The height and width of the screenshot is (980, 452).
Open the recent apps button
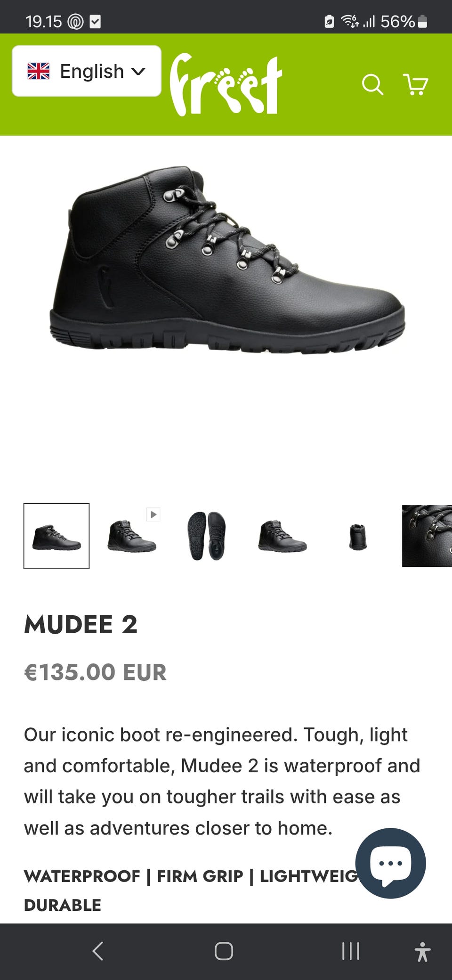pos(351,951)
